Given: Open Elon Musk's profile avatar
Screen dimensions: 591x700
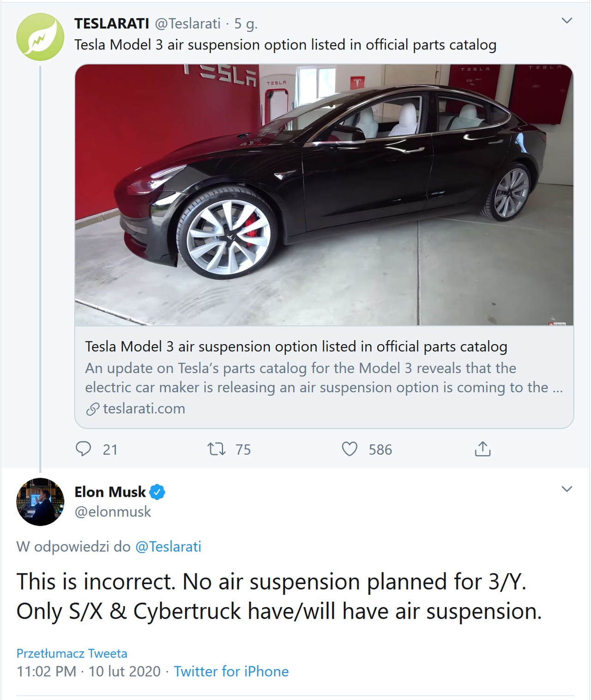Looking at the screenshot, I should 40,502.
